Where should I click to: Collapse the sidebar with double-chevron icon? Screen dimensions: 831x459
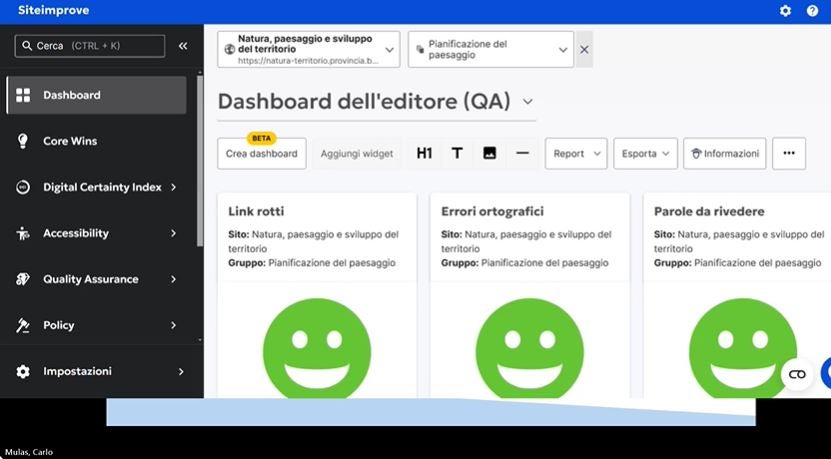click(x=183, y=46)
